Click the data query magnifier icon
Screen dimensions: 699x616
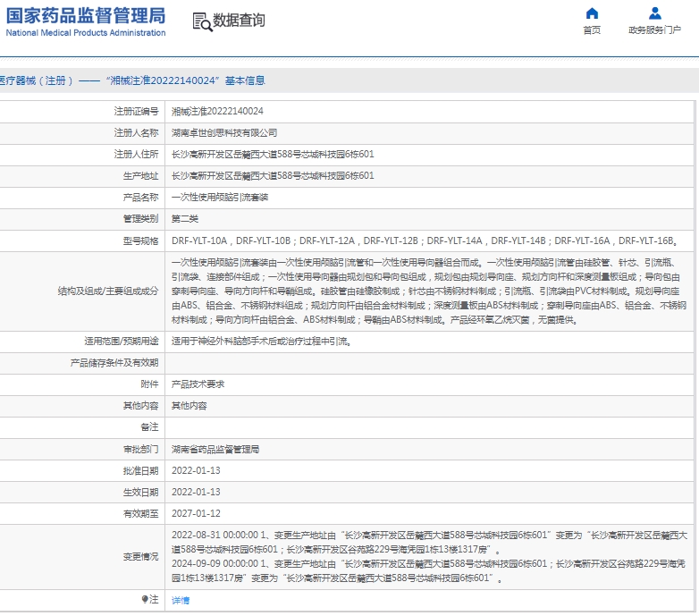coord(202,21)
